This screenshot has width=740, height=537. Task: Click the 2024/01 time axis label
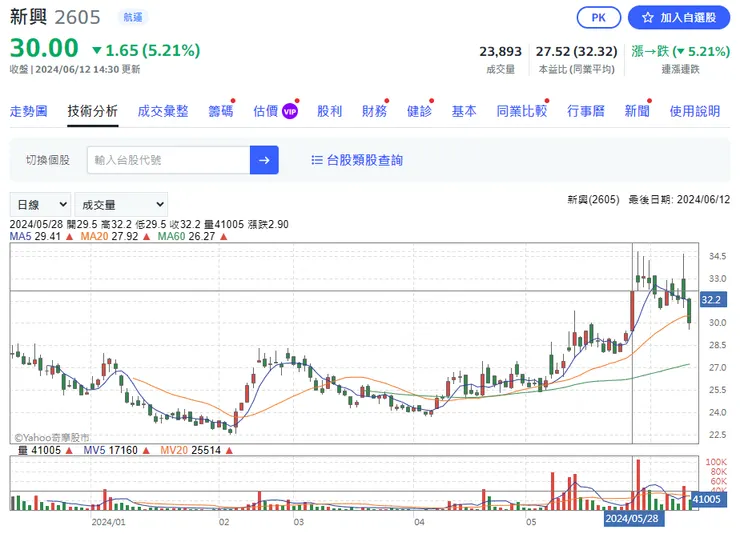pos(109,522)
